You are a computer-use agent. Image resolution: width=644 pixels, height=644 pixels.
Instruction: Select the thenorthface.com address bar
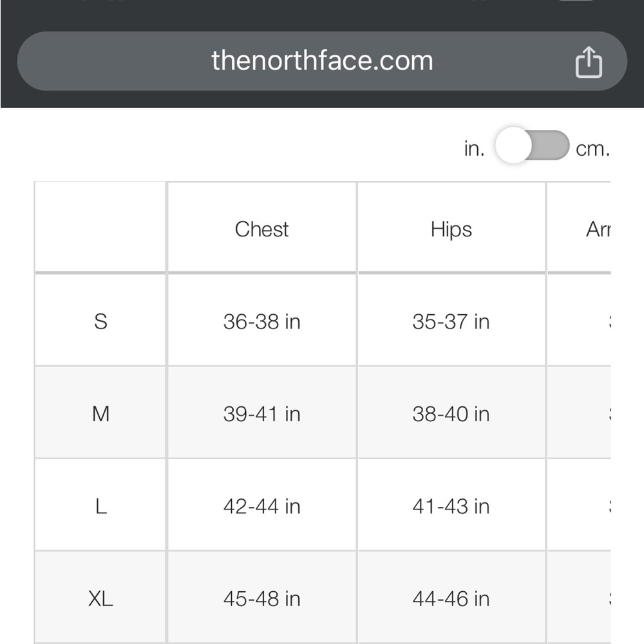(322, 61)
